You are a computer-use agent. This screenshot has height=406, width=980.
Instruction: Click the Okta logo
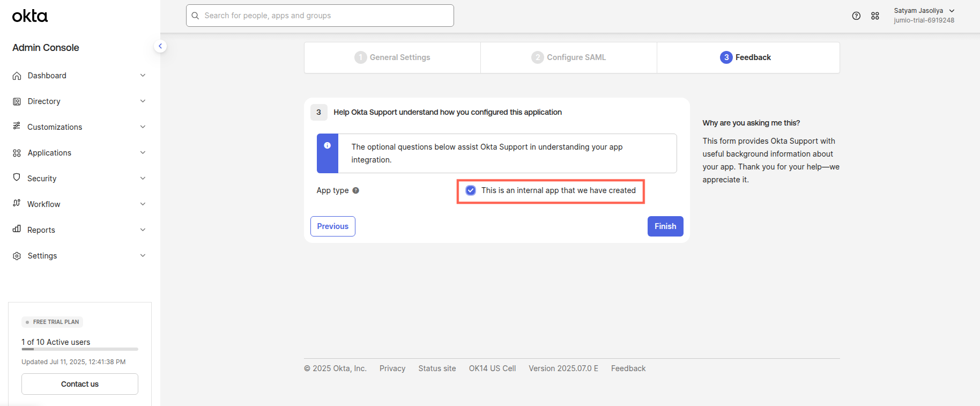30,16
